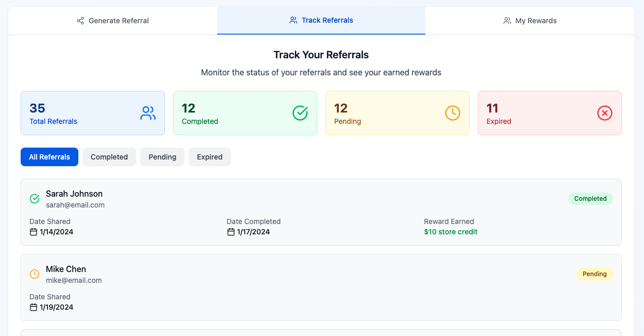644x336 pixels.
Task: Click the 12 count in the Completed card
Action: 189,108
